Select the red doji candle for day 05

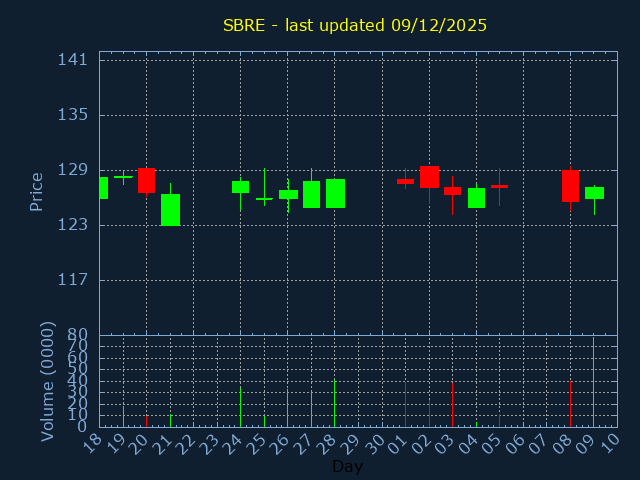point(499,187)
